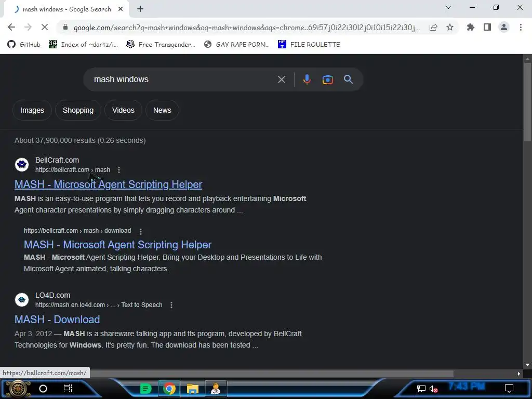Switch to Images results tab
Screen dimensions: 532x399
[32, 110]
